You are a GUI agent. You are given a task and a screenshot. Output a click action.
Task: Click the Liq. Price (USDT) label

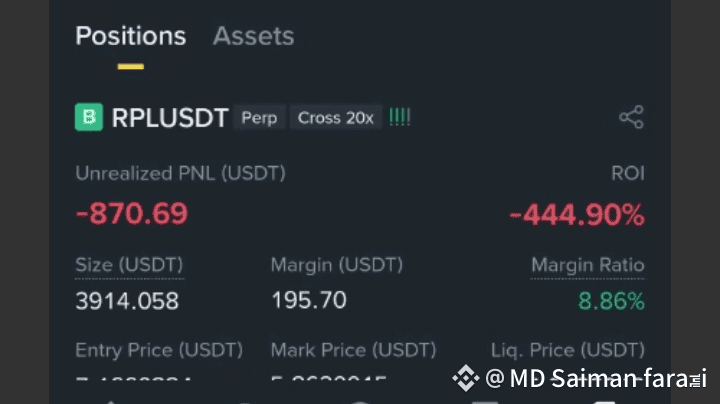[567, 350]
